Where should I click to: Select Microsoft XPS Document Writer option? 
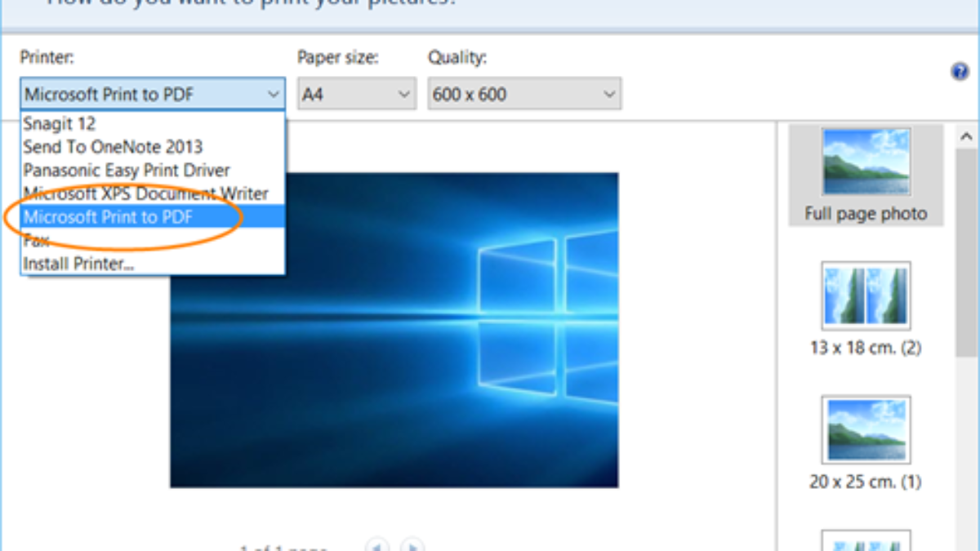coord(153,194)
